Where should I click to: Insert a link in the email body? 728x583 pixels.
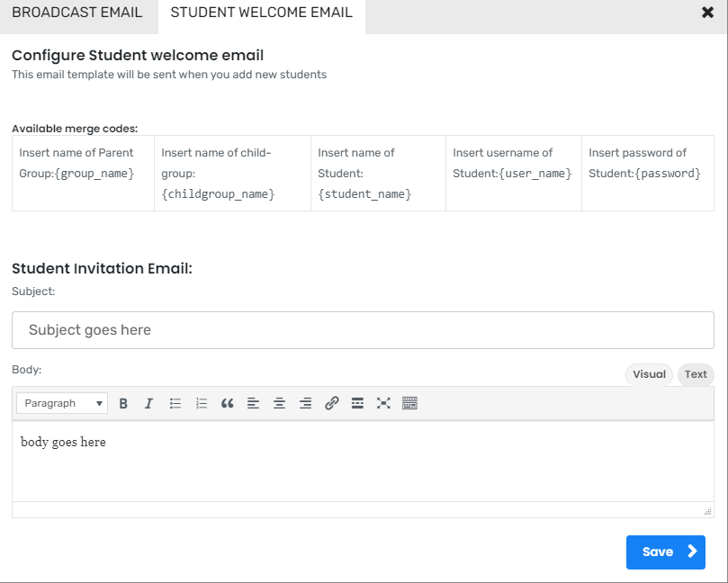pos(331,403)
